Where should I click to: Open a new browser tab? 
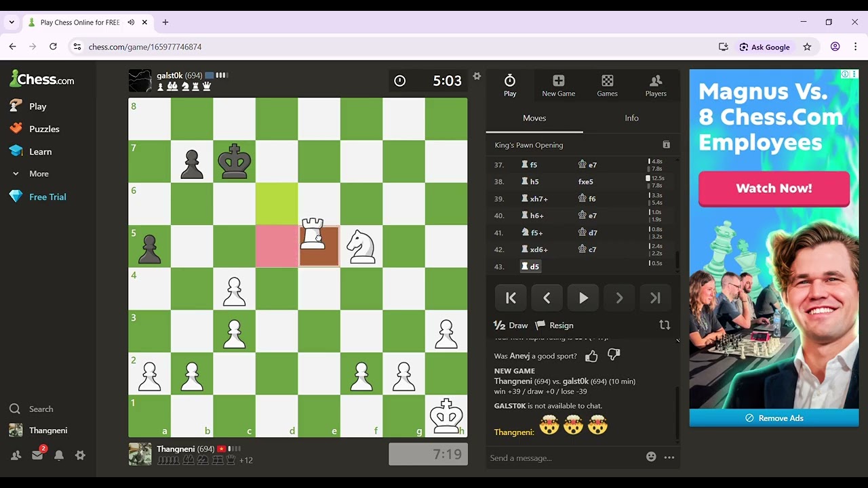(x=165, y=22)
